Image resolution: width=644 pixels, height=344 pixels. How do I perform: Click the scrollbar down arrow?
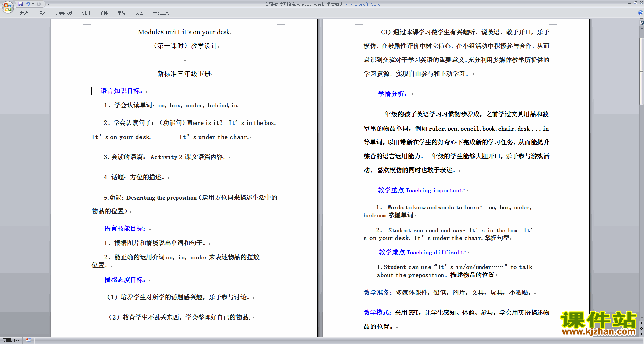click(641, 318)
